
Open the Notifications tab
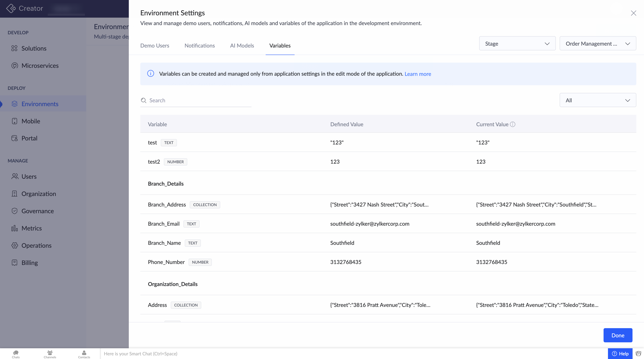200,45
